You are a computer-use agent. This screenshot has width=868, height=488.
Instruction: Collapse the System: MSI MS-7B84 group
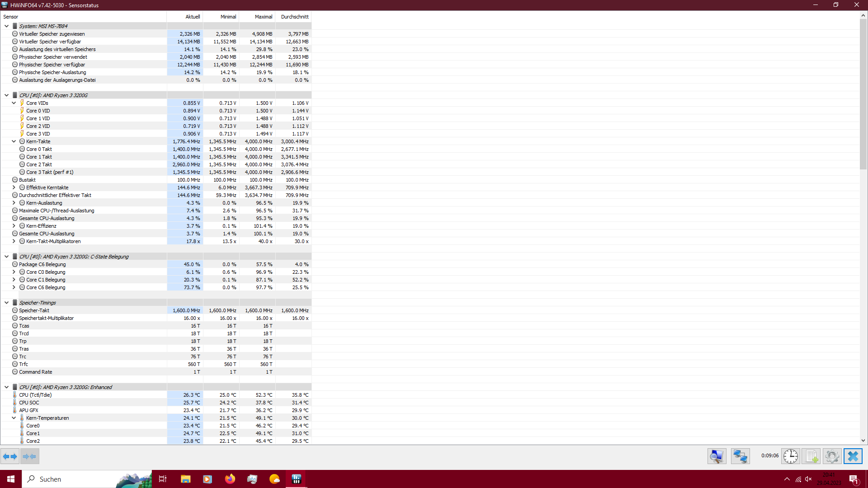(x=6, y=26)
